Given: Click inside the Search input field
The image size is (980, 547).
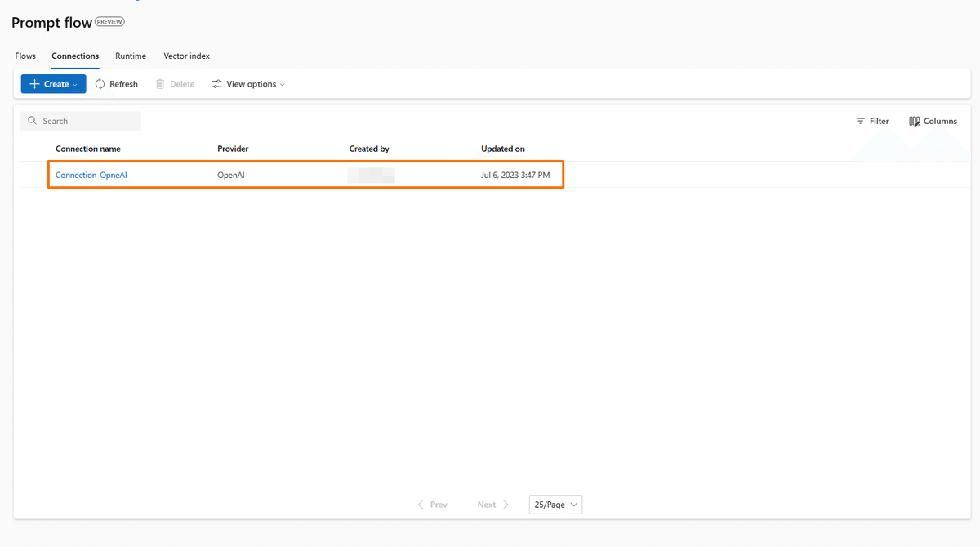Looking at the screenshot, I should (82, 120).
